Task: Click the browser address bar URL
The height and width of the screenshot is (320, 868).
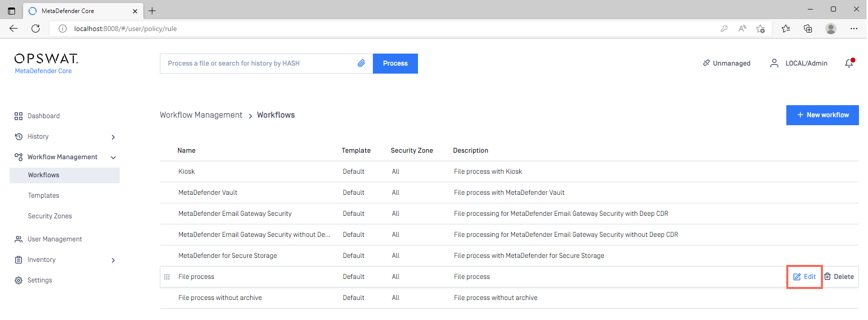Action: tap(125, 29)
